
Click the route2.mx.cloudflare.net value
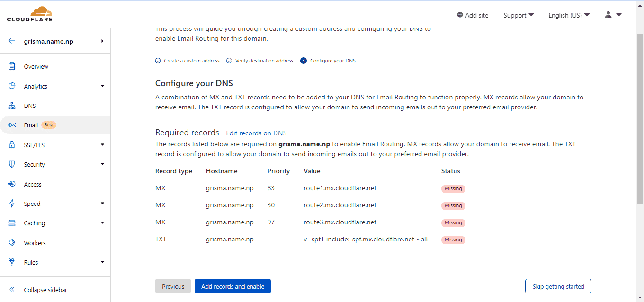340,205
